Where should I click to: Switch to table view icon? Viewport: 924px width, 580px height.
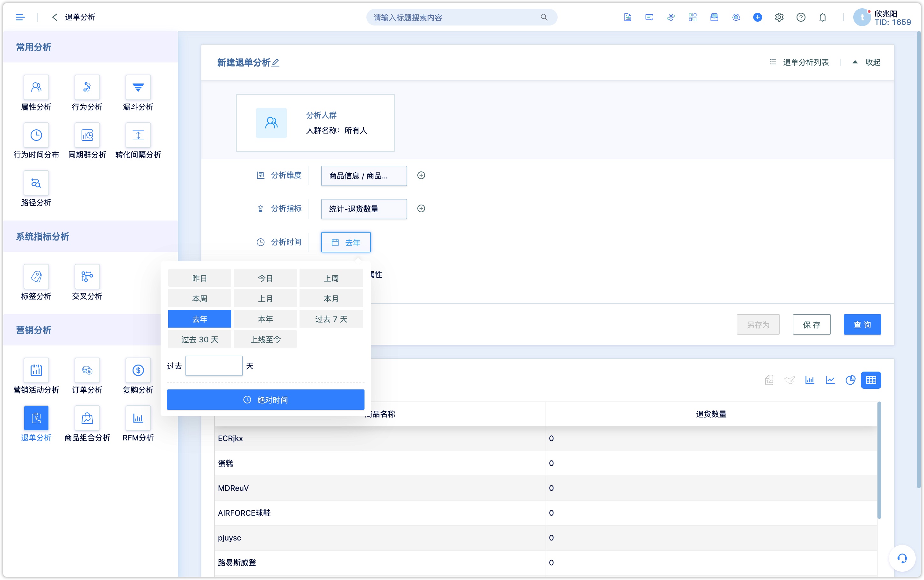[871, 380]
